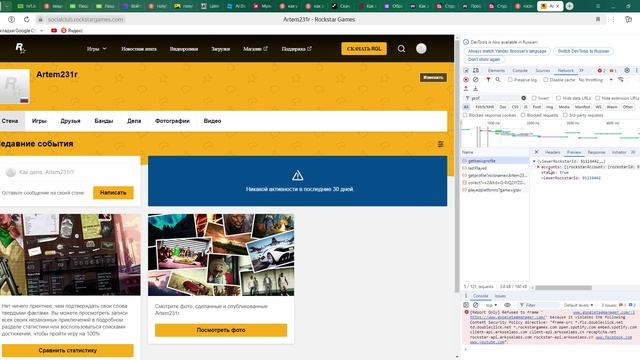This screenshot has width=640, height=360.
Task: Open the Default levels dropdown
Action: (x=578, y=305)
